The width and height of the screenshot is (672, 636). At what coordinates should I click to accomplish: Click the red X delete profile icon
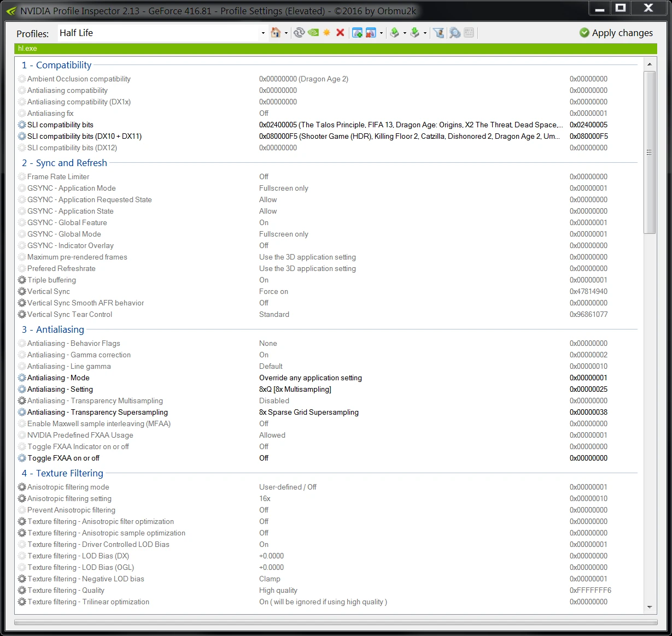[x=340, y=33]
